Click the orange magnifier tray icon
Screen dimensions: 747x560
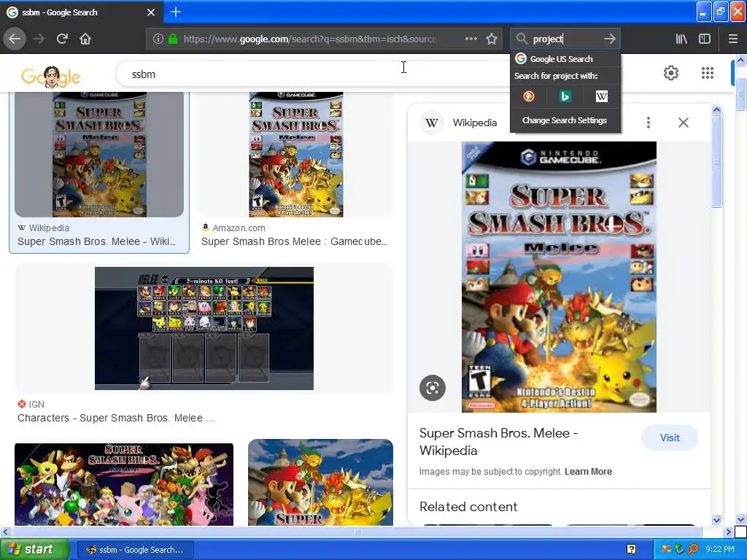tap(693, 550)
